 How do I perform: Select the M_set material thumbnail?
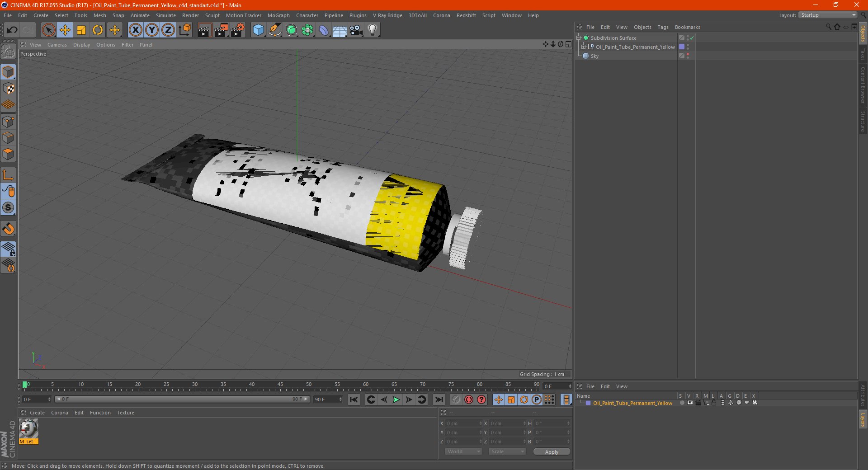coord(28,429)
